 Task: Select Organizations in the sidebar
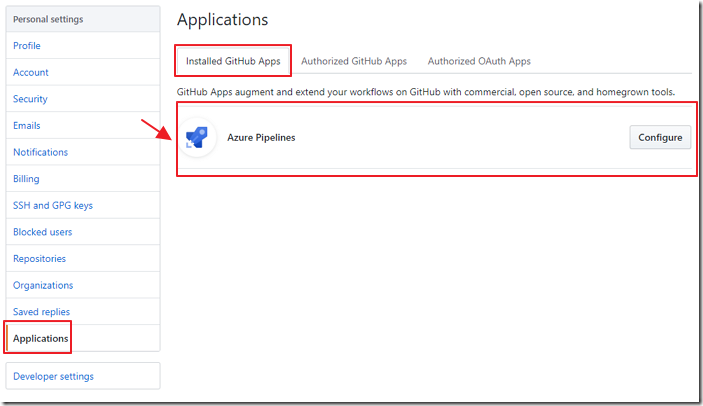83,285
